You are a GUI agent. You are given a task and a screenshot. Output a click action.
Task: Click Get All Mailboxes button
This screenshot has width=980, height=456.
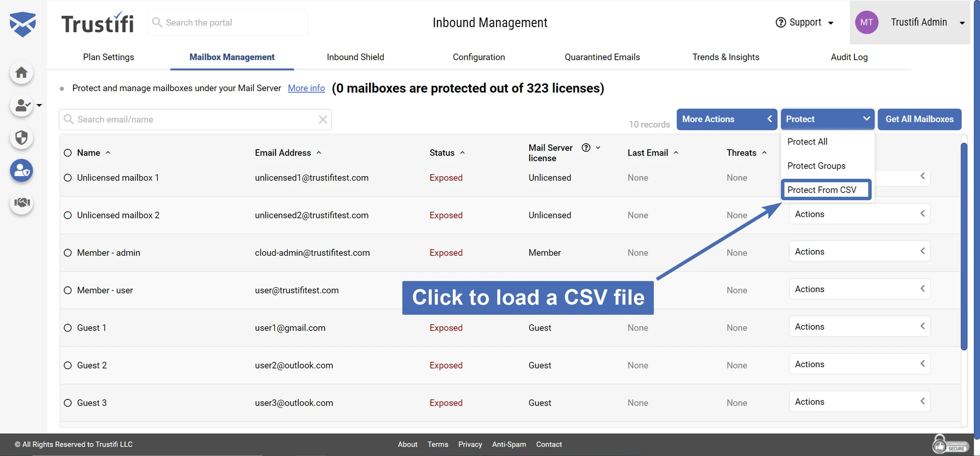(x=919, y=119)
